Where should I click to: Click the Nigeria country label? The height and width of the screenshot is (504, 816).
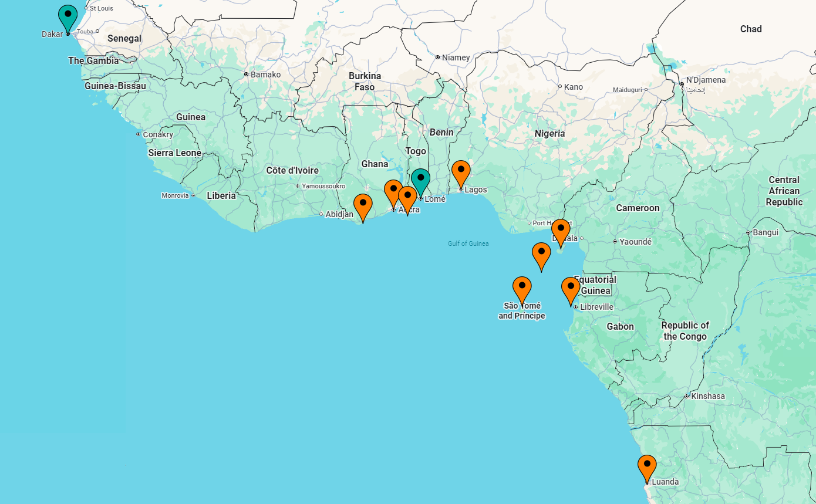(x=549, y=134)
